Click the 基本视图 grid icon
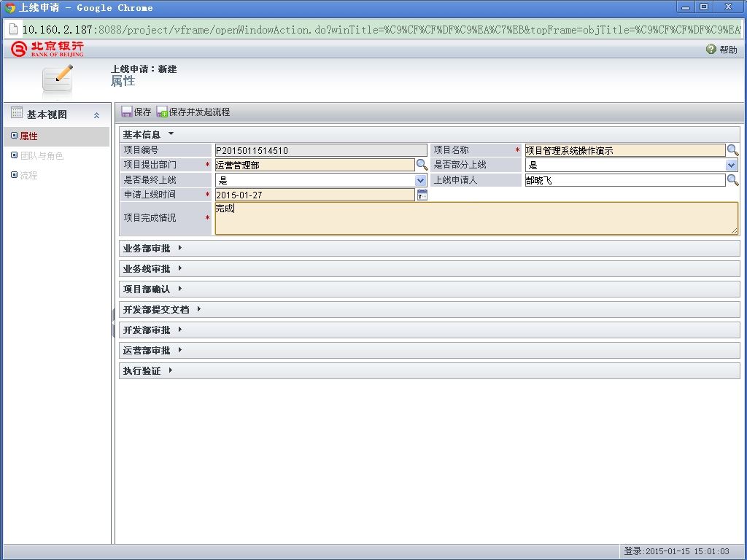Screen dimensions: 747x560 point(17,112)
